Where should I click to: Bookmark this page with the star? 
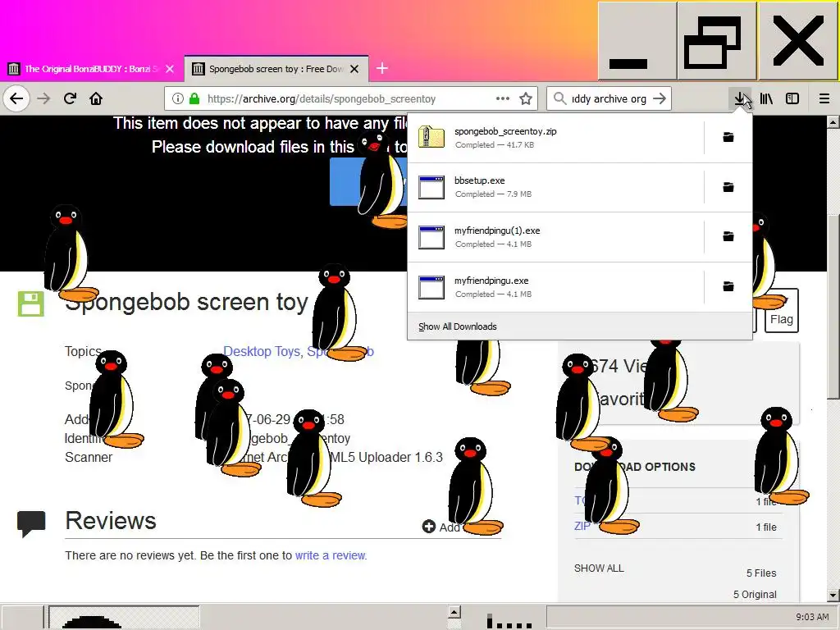pyautogui.click(x=526, y=98)
